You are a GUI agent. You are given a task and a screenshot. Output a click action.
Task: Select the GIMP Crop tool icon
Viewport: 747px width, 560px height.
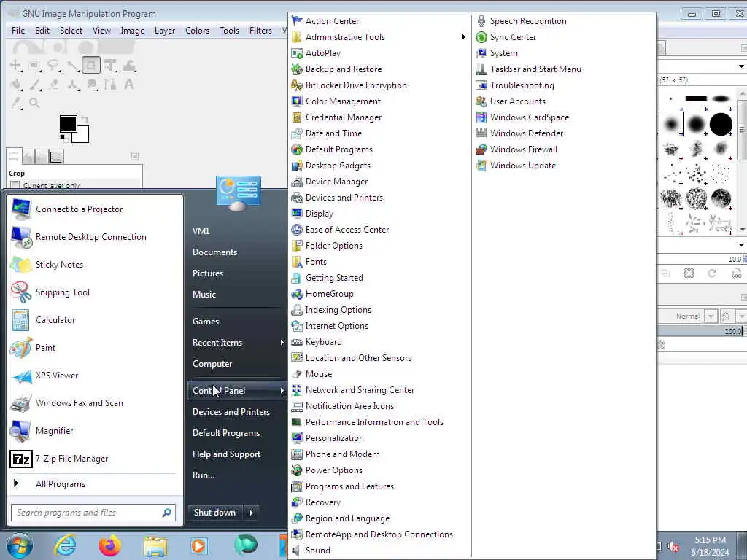[91, 65]
